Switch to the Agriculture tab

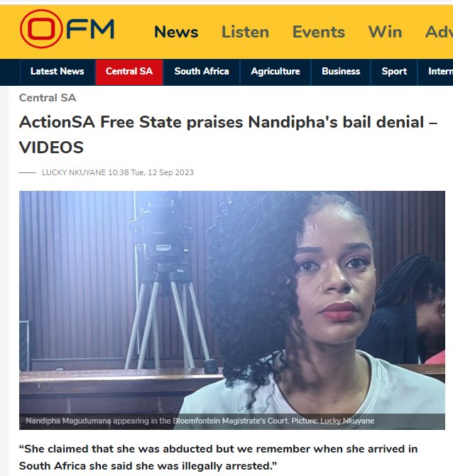pos(275,72)
